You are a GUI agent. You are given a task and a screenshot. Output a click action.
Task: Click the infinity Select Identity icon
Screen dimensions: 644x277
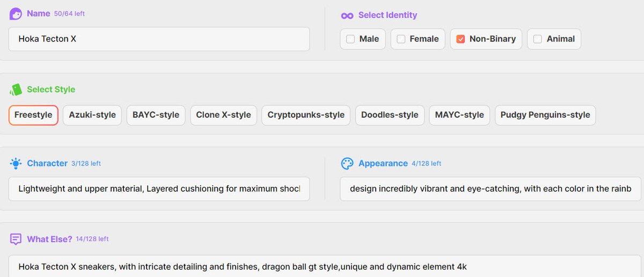click(347, 16)
